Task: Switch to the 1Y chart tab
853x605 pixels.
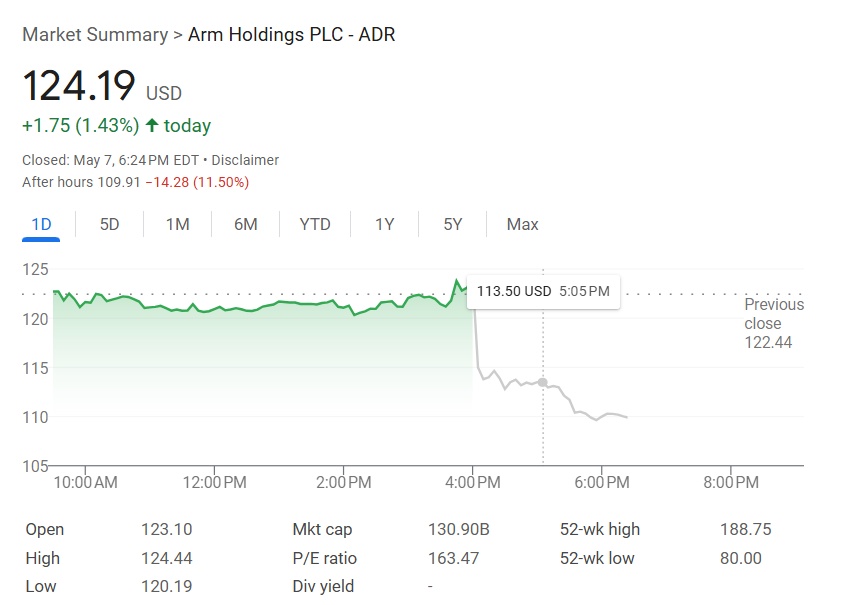Action: click(384, 224)
